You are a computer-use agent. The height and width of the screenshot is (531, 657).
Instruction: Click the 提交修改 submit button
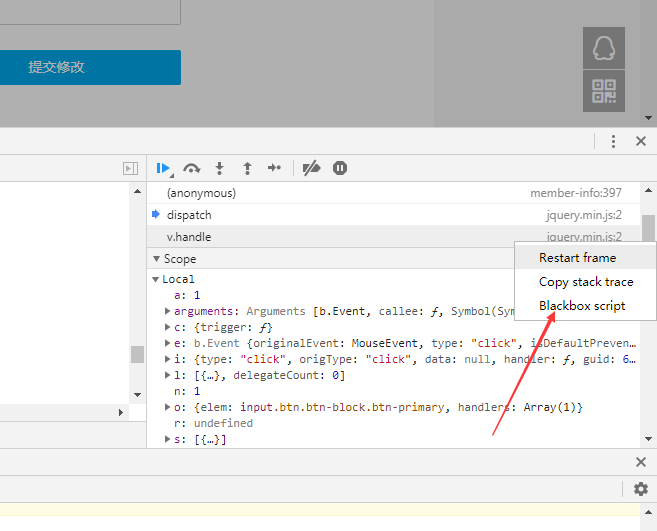90,67
